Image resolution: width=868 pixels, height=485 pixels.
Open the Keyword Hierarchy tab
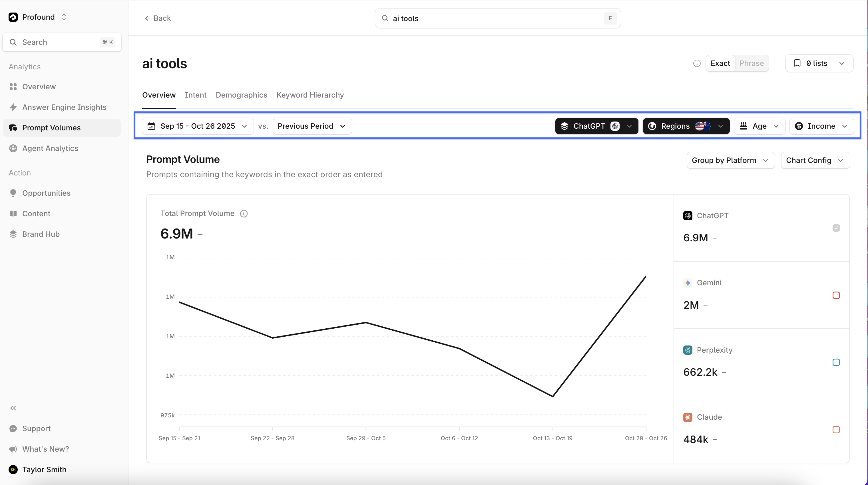tap(310, 95)
